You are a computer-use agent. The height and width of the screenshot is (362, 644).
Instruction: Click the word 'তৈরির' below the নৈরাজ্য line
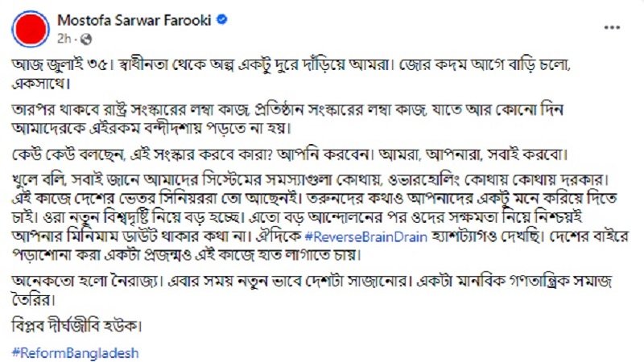click(x=33, y=300)
